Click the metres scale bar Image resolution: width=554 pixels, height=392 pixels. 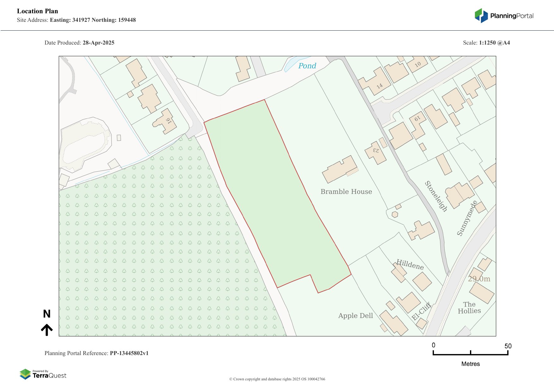tap(470, 354)
